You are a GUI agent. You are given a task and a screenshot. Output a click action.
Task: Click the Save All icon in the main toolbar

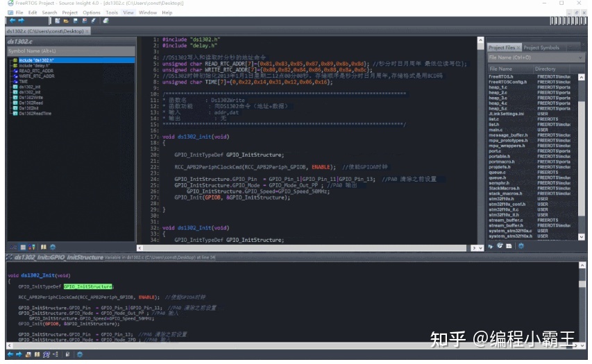[x=84, y=21]
